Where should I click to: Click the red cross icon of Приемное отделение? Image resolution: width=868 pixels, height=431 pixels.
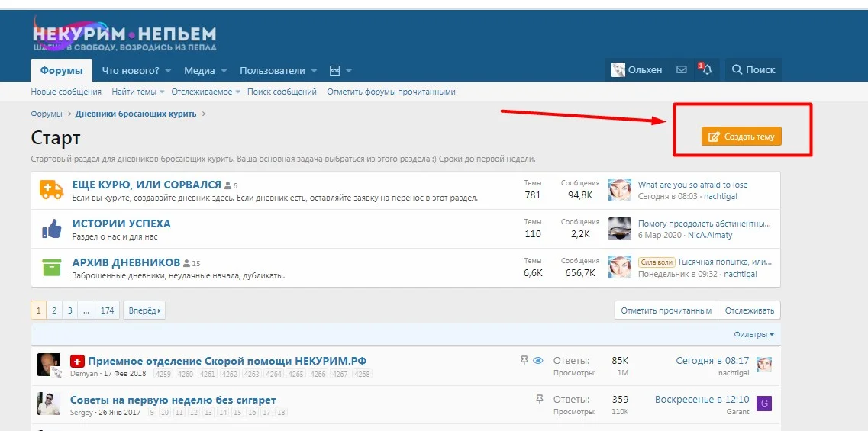coord(78,362)
